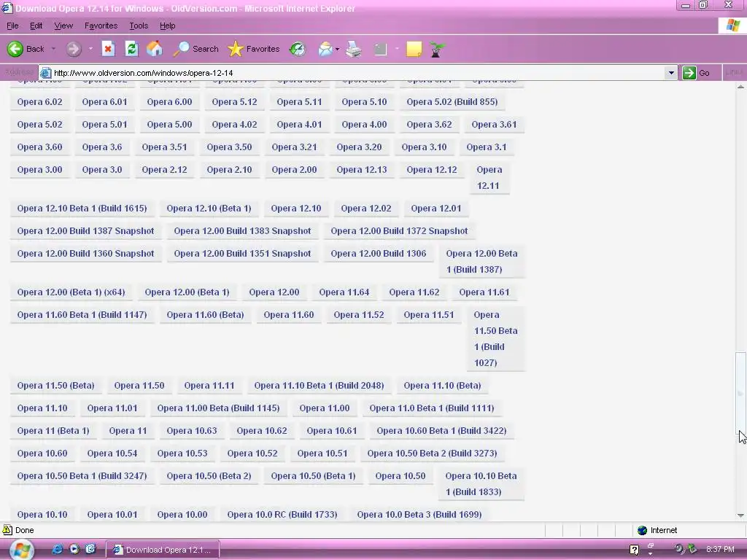The image size is (747, 560).
Task: Click the vertical scrollbar thumb
Action: pyautogui.click(x=740, y=392)
